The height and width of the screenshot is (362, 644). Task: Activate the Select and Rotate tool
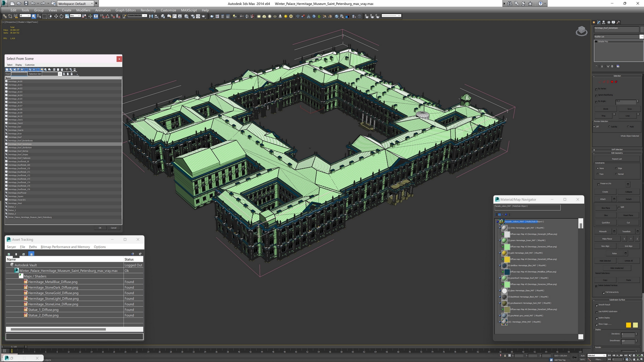(x=61, y=16)
